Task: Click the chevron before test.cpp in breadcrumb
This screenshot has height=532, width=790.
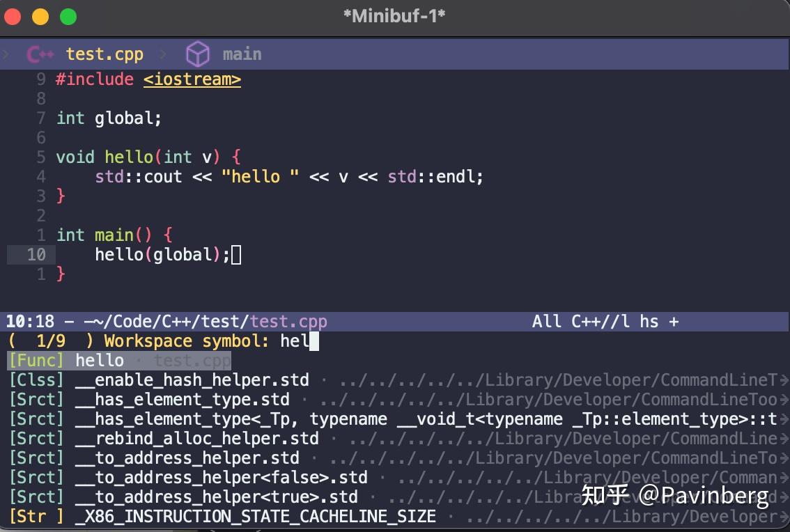Action: click(x=6, y=54)
